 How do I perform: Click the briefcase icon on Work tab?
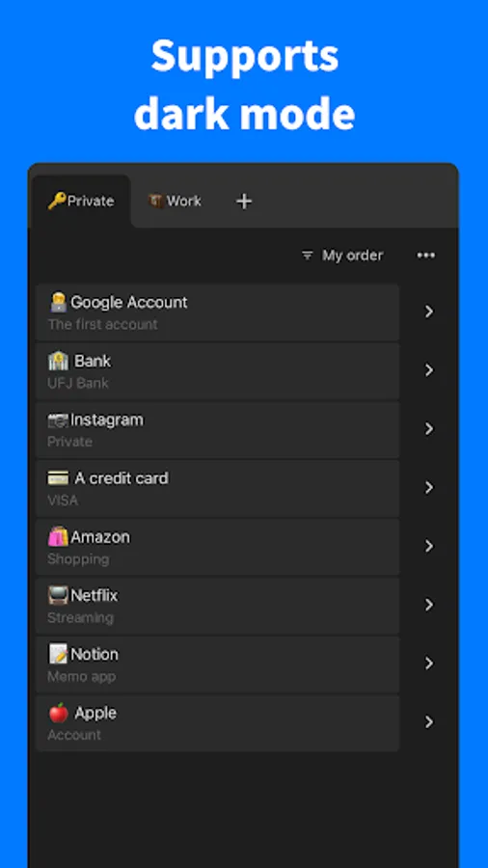click(x=156, y=201)
